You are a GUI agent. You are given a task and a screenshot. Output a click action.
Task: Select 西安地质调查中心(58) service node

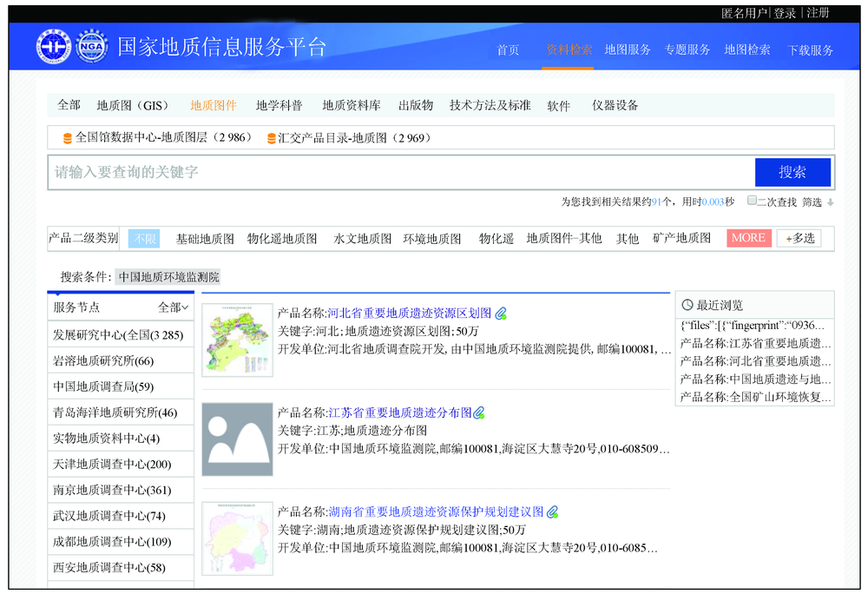click(x=121, y=567)
